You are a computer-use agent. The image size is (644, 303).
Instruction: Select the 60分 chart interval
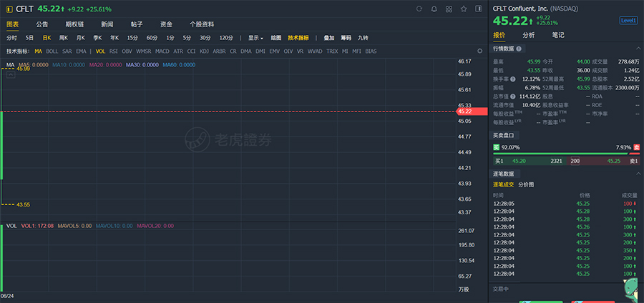[x=152, y=38]
